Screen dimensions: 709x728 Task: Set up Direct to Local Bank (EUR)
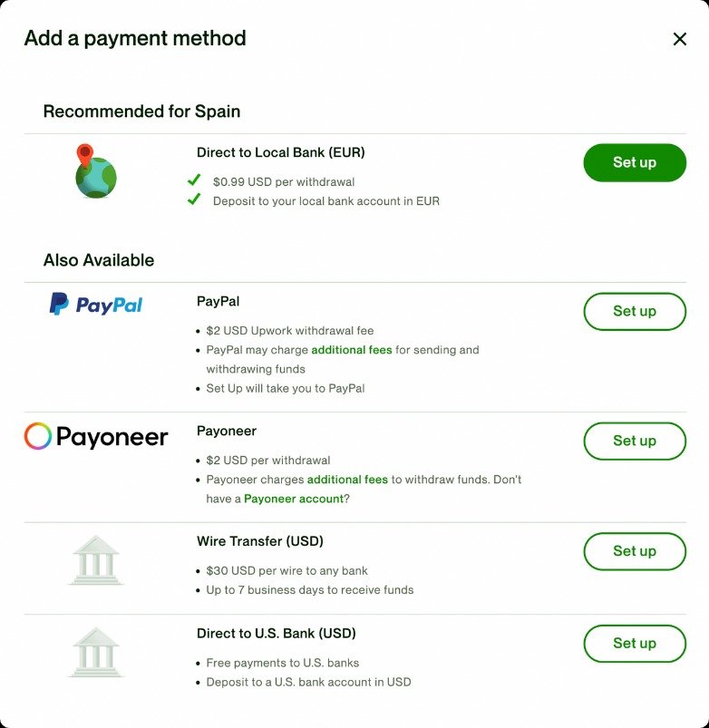pyautogui.click(x=634, y=163)
